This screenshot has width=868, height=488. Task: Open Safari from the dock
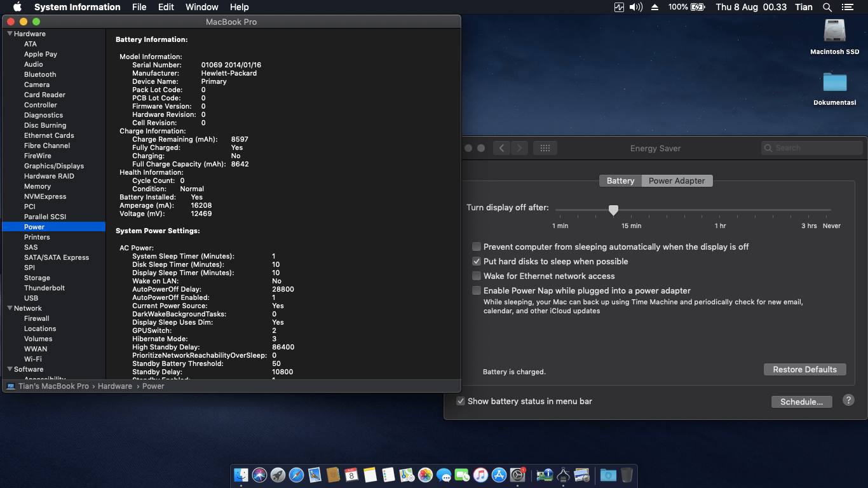click(296, 475)
